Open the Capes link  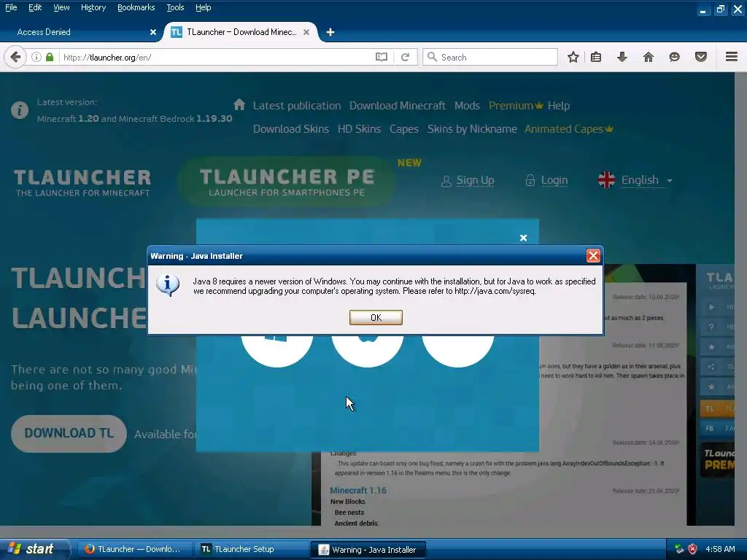pyautogui.click(x=404, y=129)
